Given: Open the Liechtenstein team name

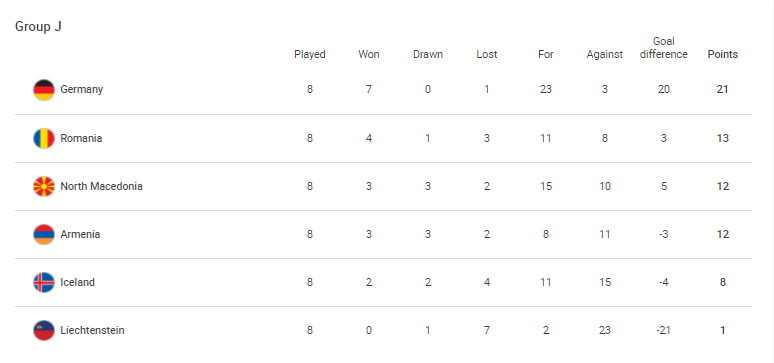Looking at the screenshot, I should click(x=92, y=330).
